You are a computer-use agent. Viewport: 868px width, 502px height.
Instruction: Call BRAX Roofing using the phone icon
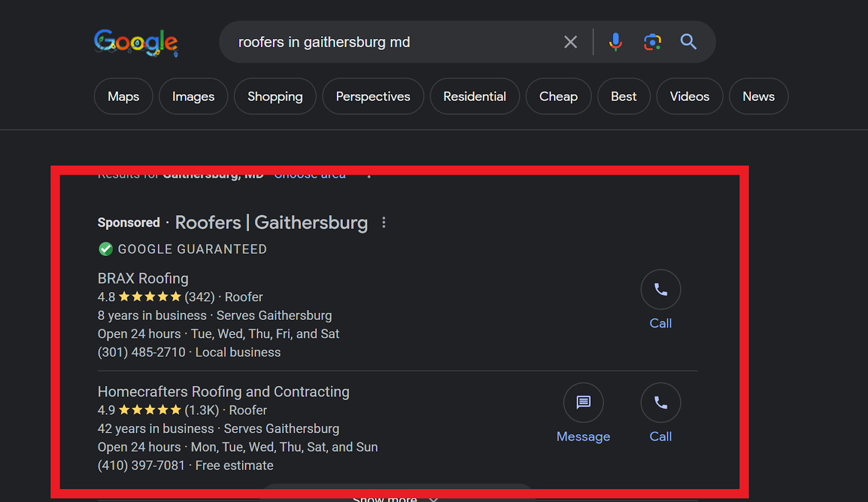660,289
